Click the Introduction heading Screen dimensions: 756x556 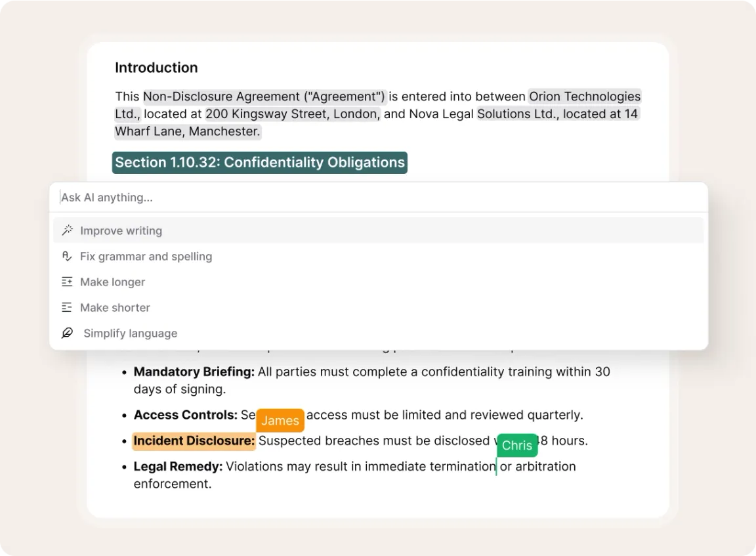[156, 68]
